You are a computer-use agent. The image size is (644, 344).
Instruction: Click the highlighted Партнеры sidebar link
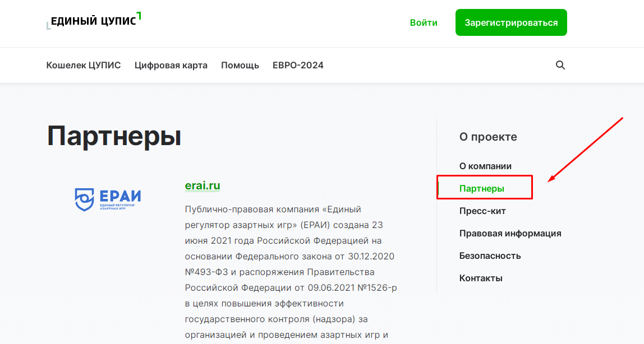tap(481, 187)
